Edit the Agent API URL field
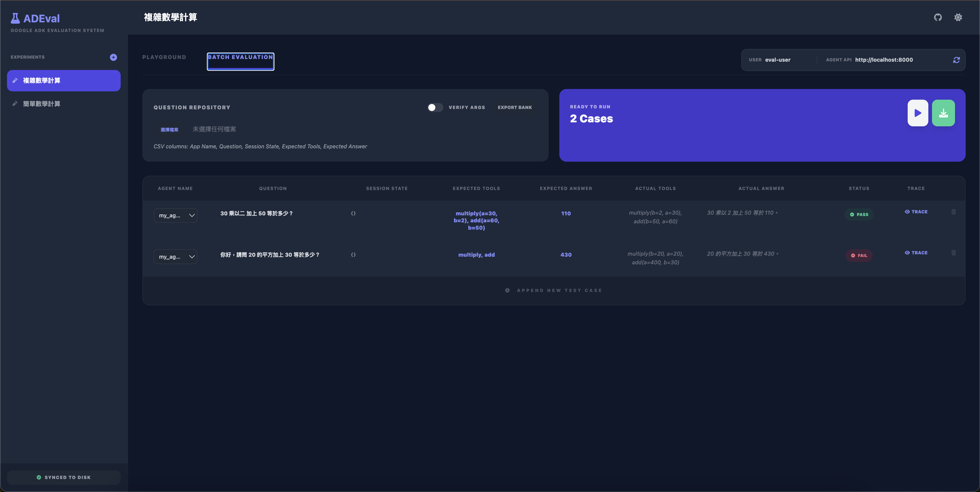The image size is (980, 492). coord(901,60)
